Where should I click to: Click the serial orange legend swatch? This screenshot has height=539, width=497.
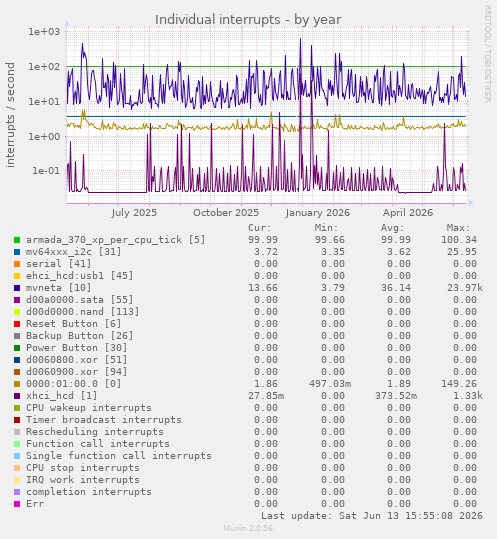coord(17,264)
